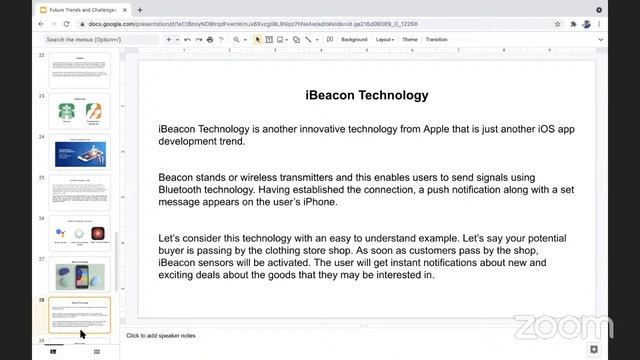Click the paint format icon
The width and height of the screenshot is (640, 360).
tap(222, 40)
